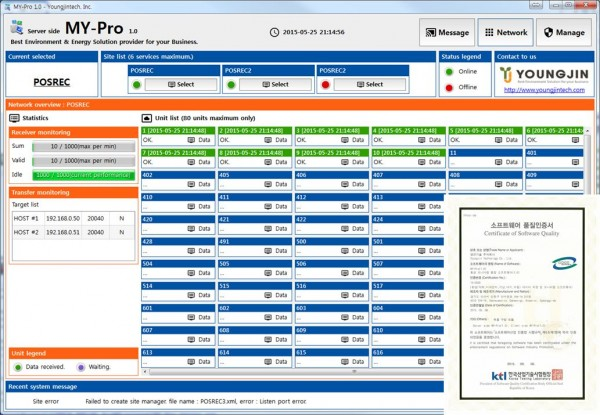The width and height of the screenshot is (600, 415).
Task: Select the HOST #1 target row
Action: pyautogui.click(x=73, y=218)
